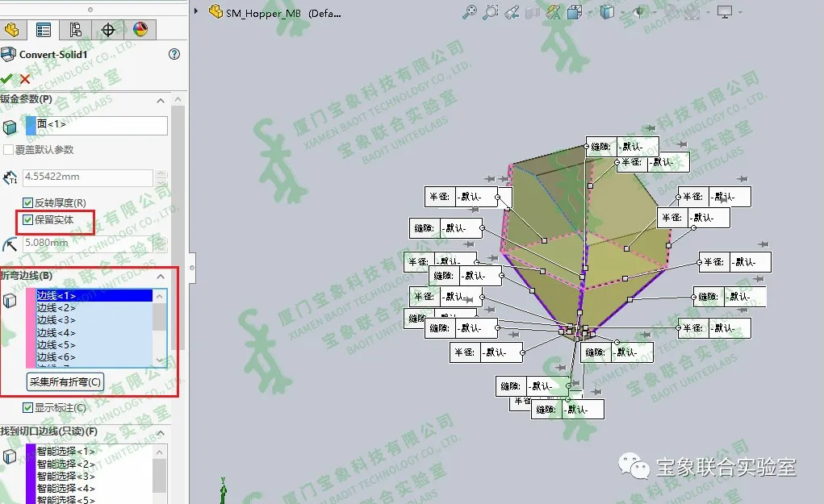824x504 pixels.
Task: Click the 5.080mm bend radius field
Action: pos(88,244)
